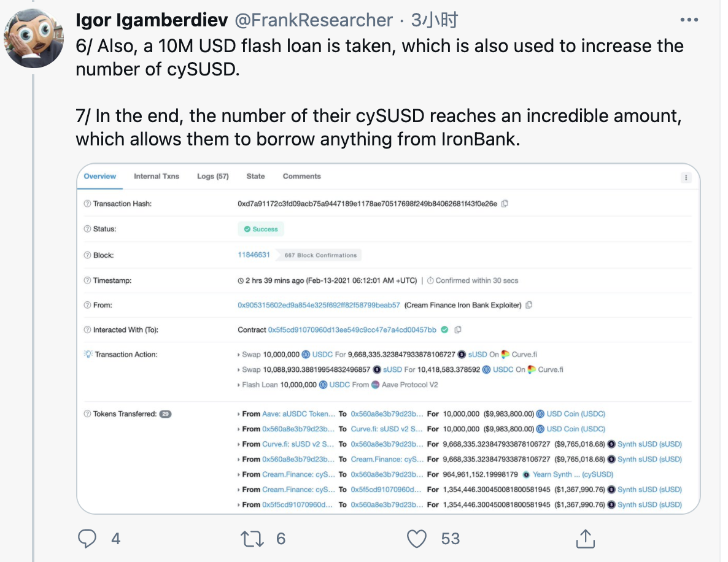Copy the From address icon
This screenshot has height=562, width=728.
coord(529,305)
